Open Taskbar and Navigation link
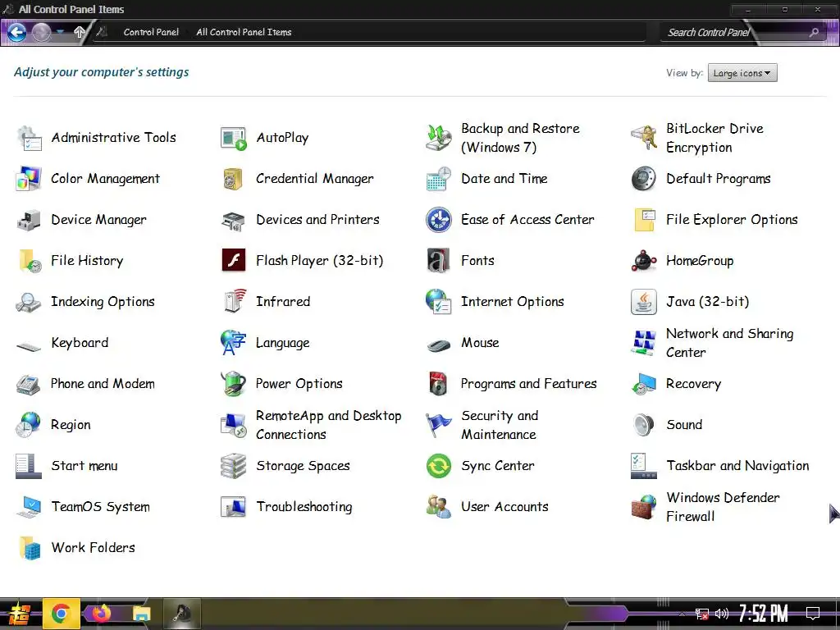 click(x=737, y=466)
